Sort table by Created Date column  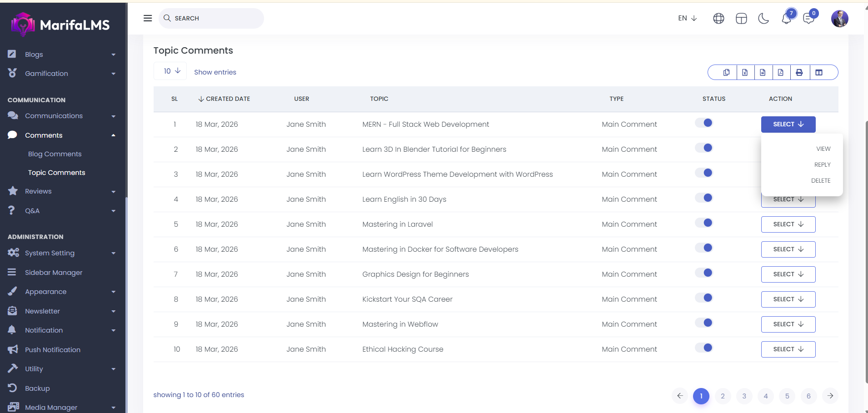[x=224, y=99]
